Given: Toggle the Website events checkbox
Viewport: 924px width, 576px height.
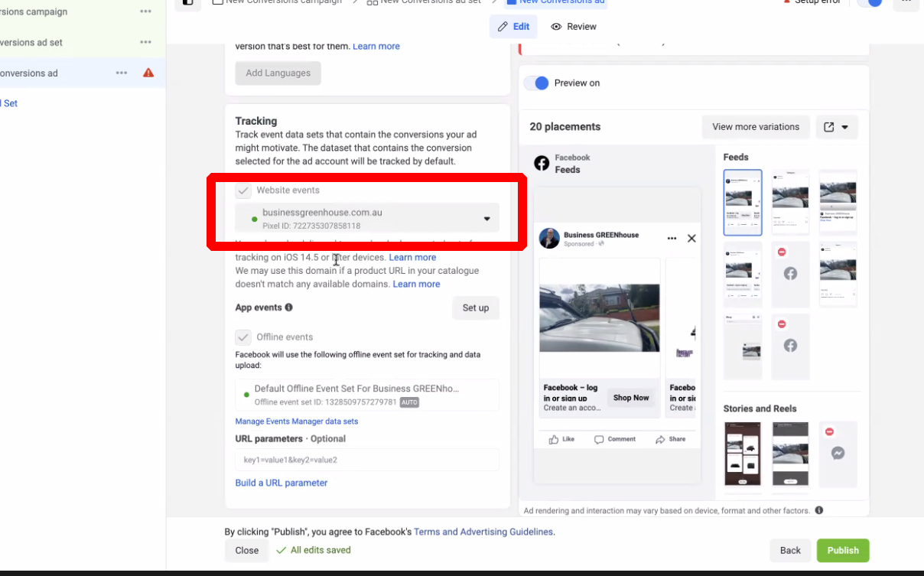Looking at the screenshot, I should (243, 190).
